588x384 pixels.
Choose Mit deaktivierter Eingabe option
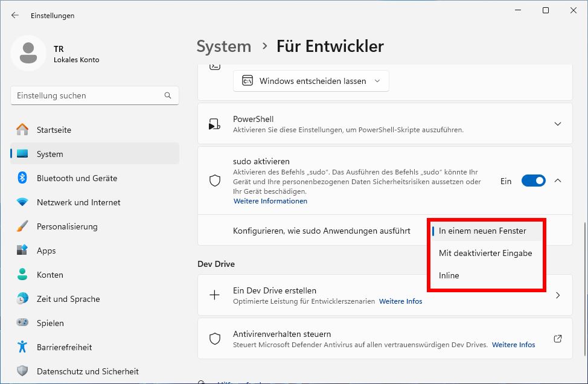[x=485, y=253]
